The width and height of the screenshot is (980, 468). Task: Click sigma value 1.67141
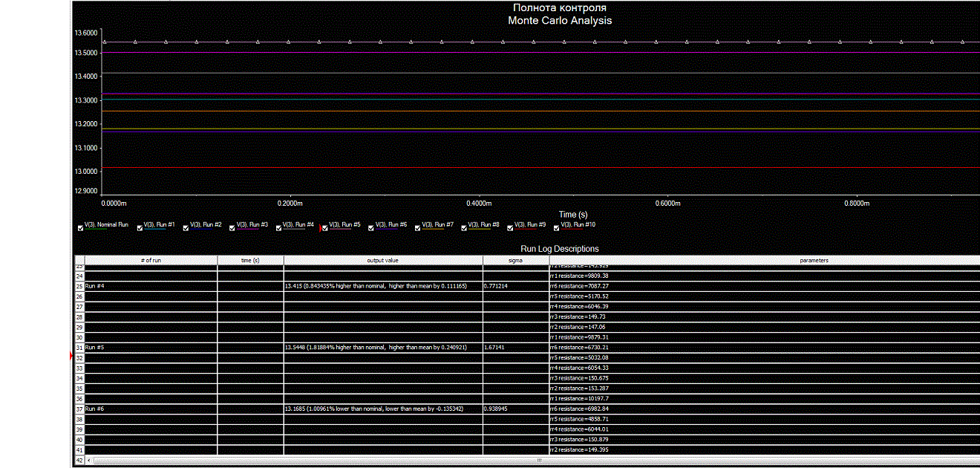click(x=516, y=348)
